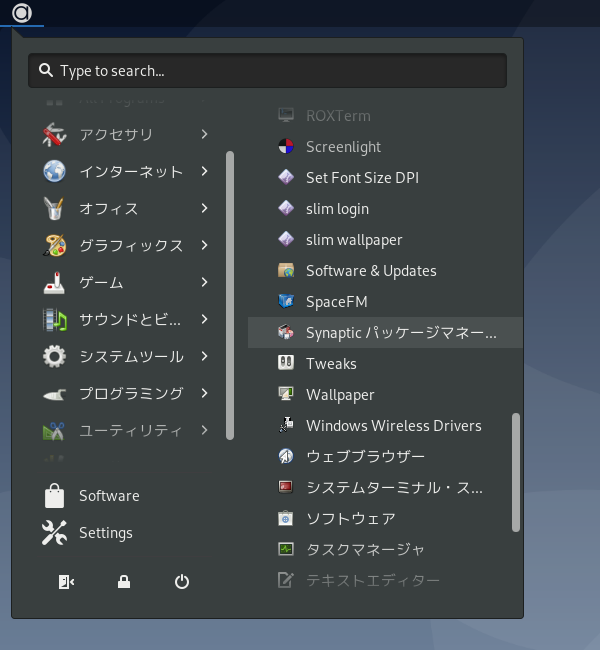Viewport: 600px width, 650px height.
Task: Click the Synaptic package manager icon
Action: click(x=286, y=332)
